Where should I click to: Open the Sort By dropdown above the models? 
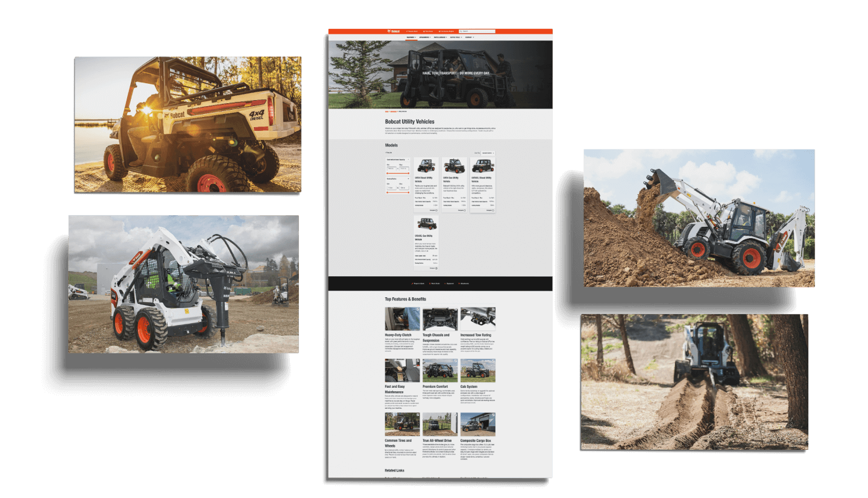click(x=488, y=153)
